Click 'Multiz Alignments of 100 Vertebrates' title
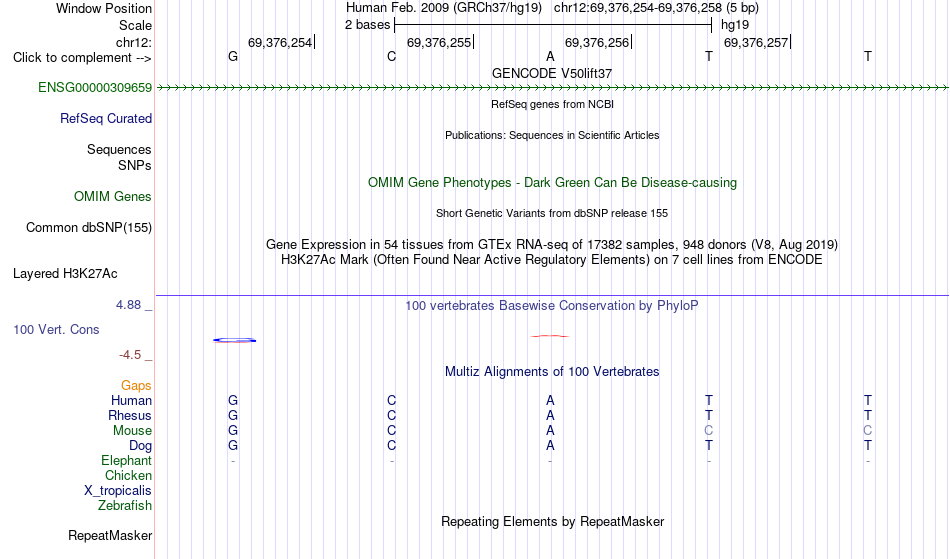 pos(552,372)
